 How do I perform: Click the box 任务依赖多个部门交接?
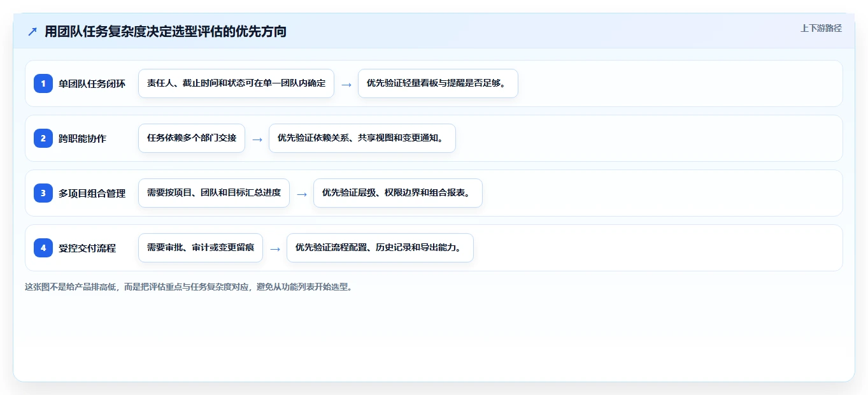[x=192, y=138]
